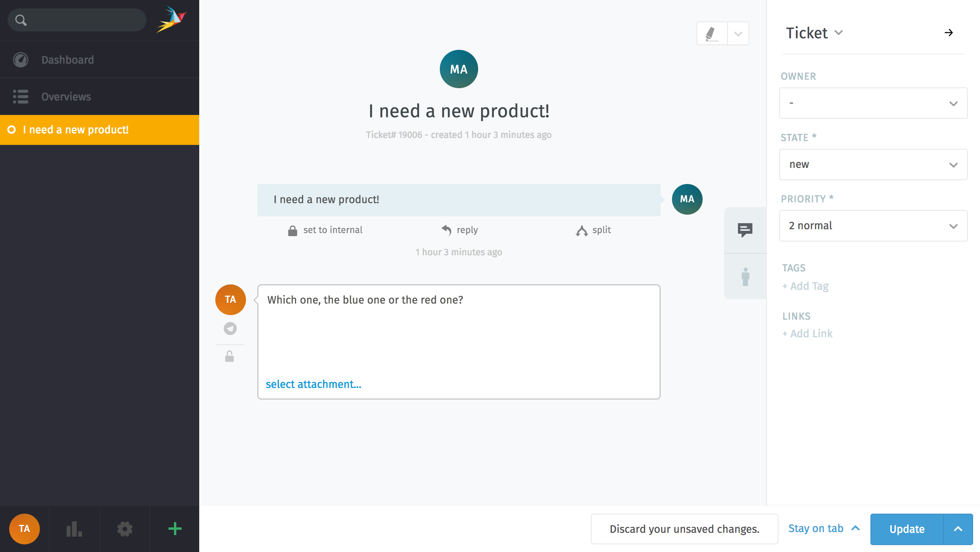The height and width of the screenshot is (552, 980).
Task: Open the select attachment link
Action: 313,384
